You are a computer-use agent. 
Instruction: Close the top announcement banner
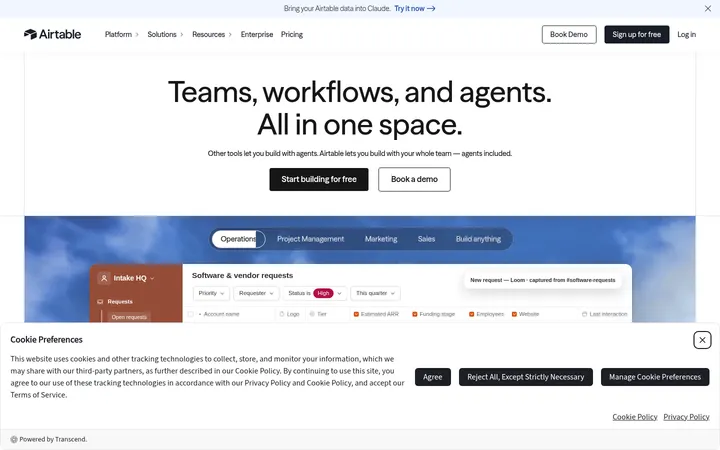click(708, 8)
